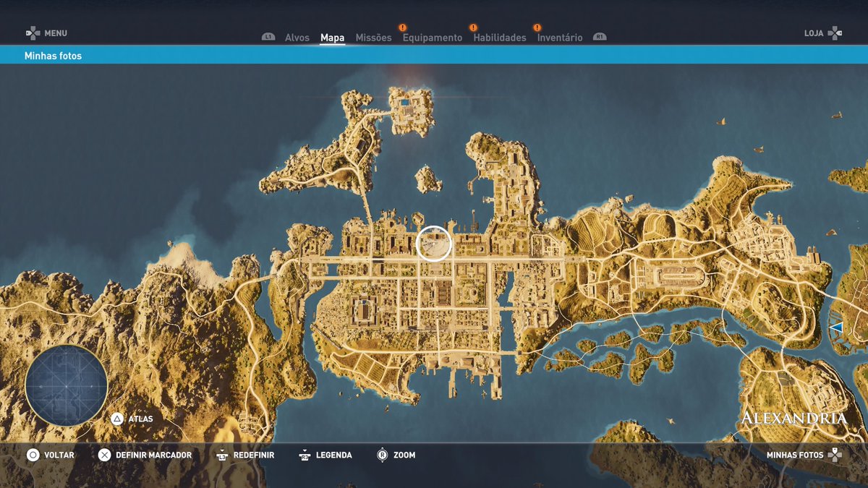Click the blue photo marker on map's right edge
The image size is (868, 488).
837,329
